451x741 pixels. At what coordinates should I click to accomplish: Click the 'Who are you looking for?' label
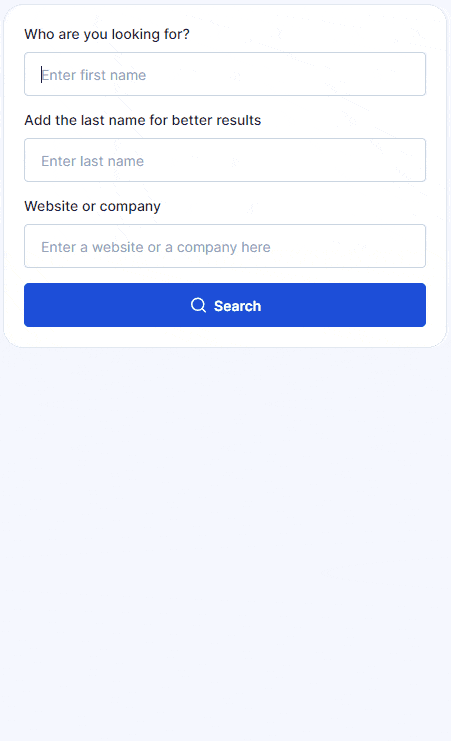click(107, 34)
